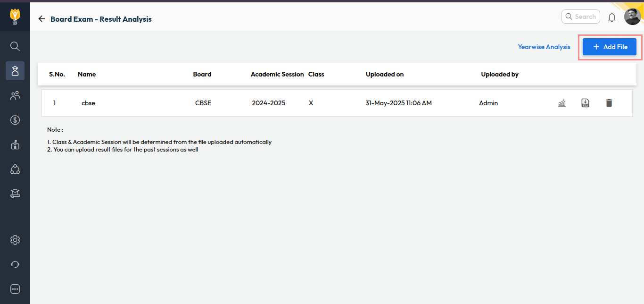This screenshot has width=644, height=304.
Task: Click the app logo in sidebar
Action: coord(15,17)
